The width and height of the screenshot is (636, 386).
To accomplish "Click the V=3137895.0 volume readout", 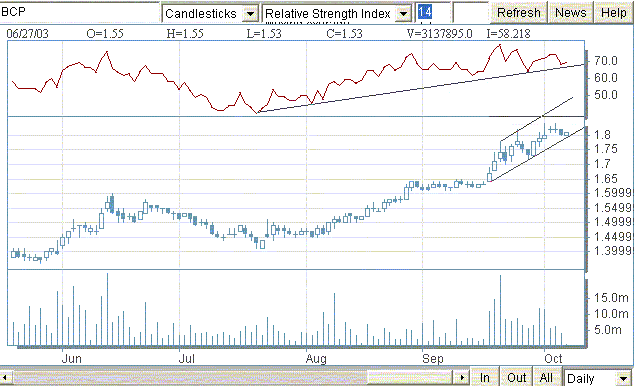I will [440, 34].
